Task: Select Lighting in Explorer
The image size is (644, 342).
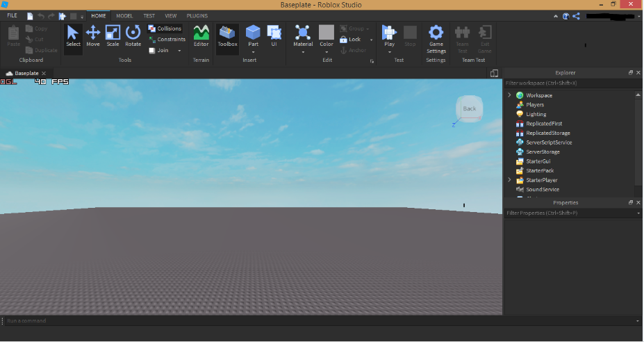Action: pyautogui.click(x=536, y=114)
